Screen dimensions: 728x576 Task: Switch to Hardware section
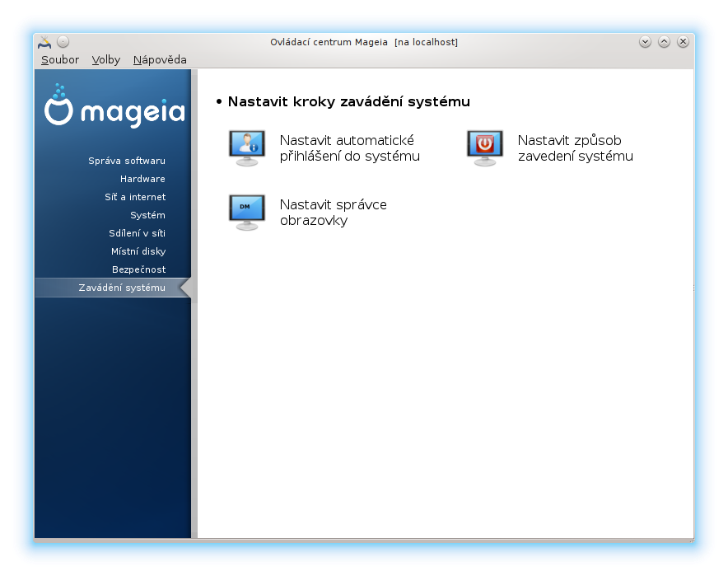[x=142, y=179]
